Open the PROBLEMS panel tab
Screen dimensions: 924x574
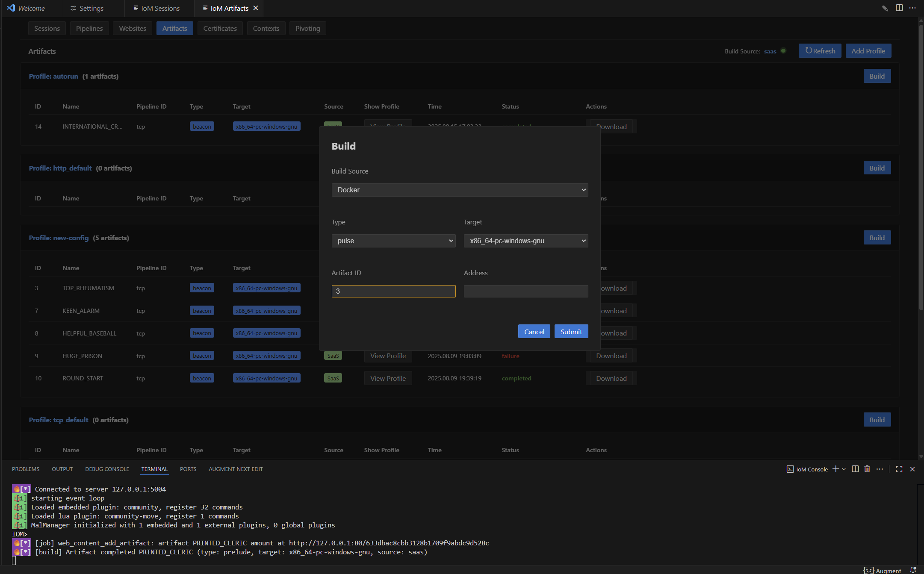26,469
